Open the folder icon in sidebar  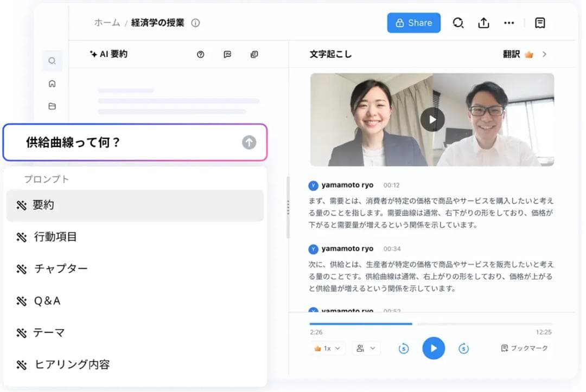tap(52, 106)
